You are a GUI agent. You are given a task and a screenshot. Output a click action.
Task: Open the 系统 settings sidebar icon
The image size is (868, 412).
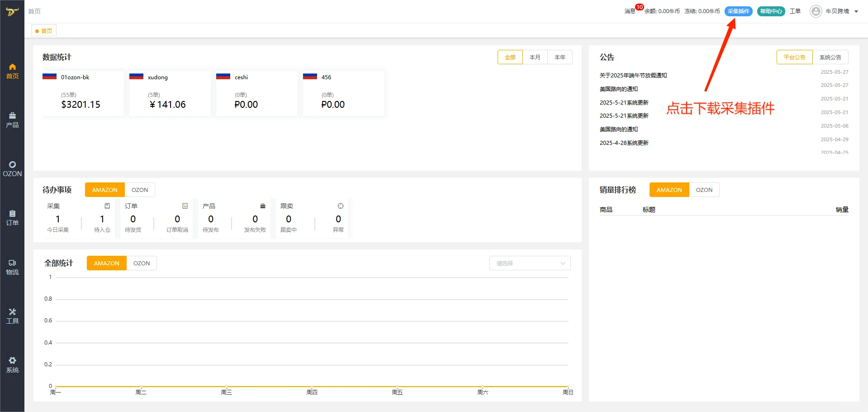pos(12,365)
